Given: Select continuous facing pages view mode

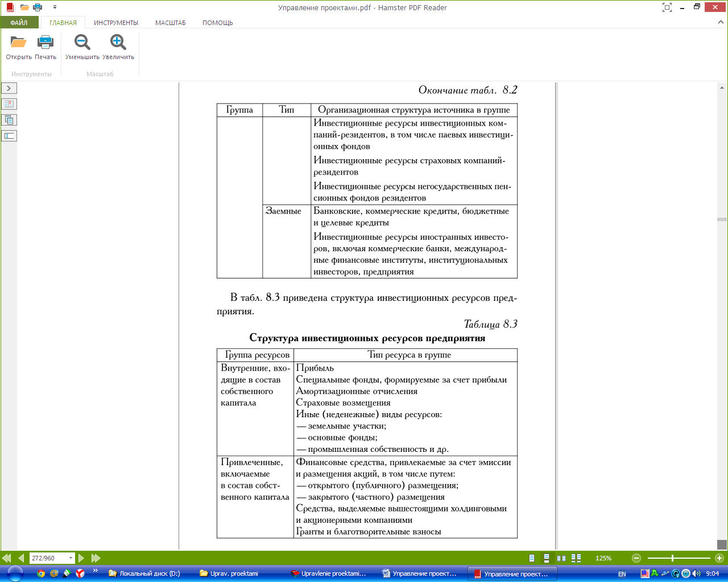Looking at the screenshot, I should [576, 558].
